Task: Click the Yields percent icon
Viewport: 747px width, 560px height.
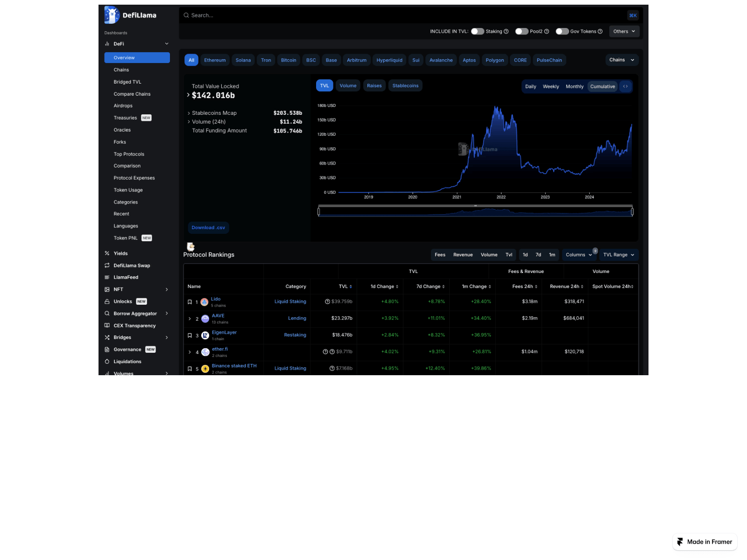Action: click(107, 253)
